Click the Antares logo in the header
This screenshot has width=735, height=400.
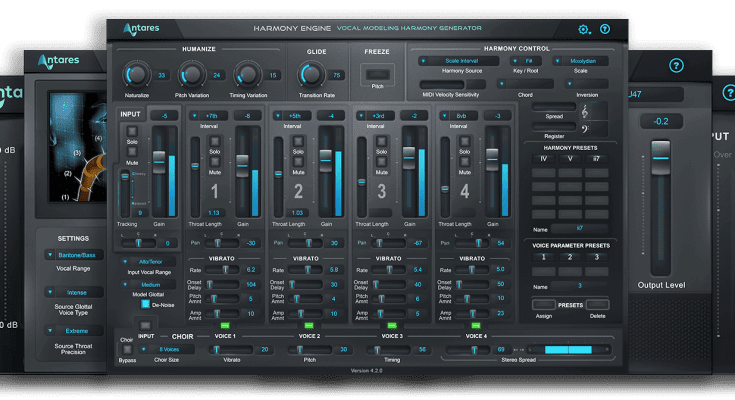click(139, 28)
